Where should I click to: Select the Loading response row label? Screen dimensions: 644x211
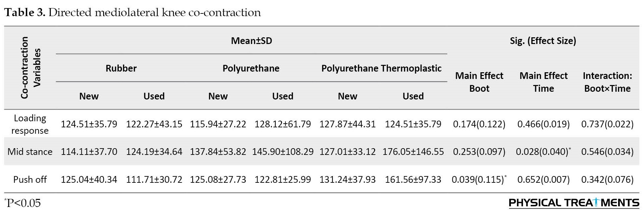click(30, 124)
